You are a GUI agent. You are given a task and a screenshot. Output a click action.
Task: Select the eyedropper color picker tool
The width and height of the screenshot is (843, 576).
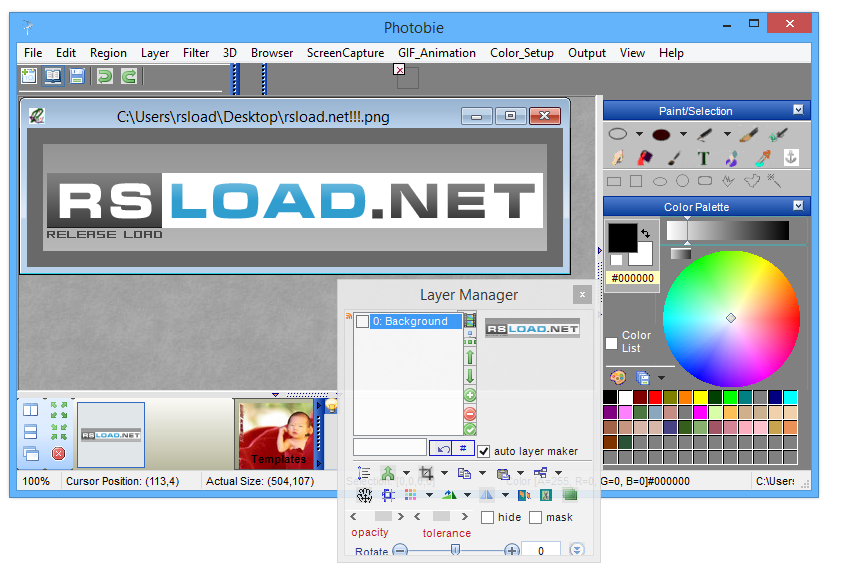pos(763,158)
